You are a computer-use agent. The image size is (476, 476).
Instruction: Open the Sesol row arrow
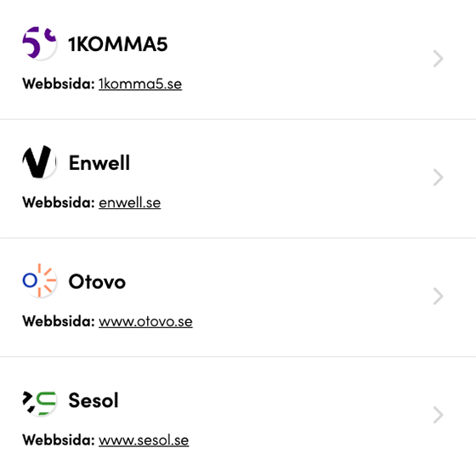point(438,415)
